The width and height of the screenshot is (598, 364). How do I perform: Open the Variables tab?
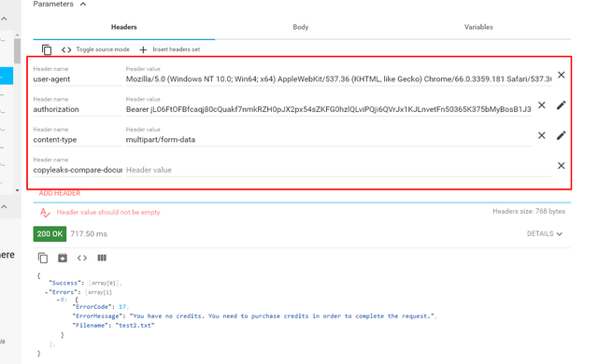click(478, 27)
